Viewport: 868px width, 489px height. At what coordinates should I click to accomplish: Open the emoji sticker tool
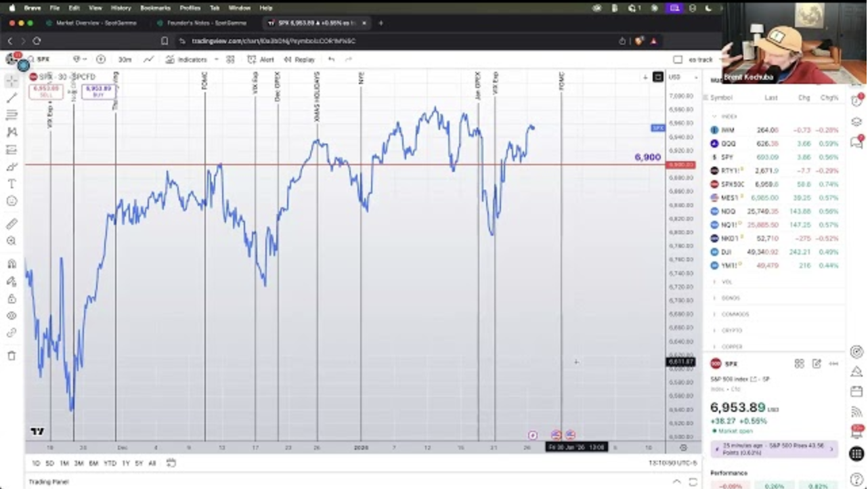tap(12, 201)
